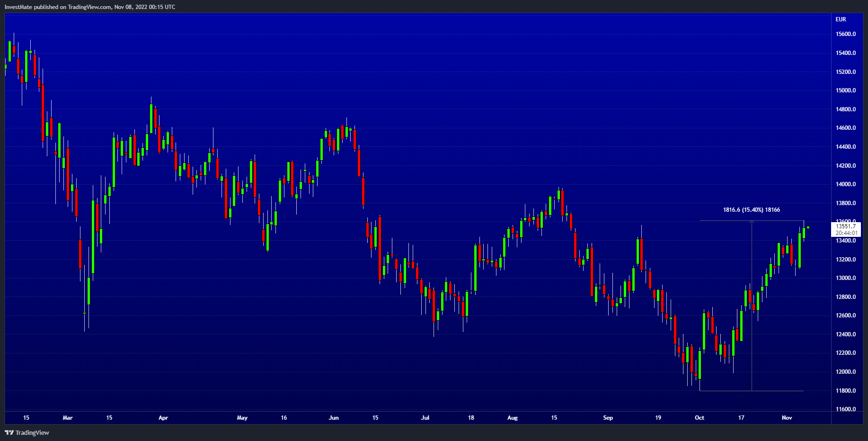
Task: Click the 15000.0 price axis label
Action: tap(846, 90)
